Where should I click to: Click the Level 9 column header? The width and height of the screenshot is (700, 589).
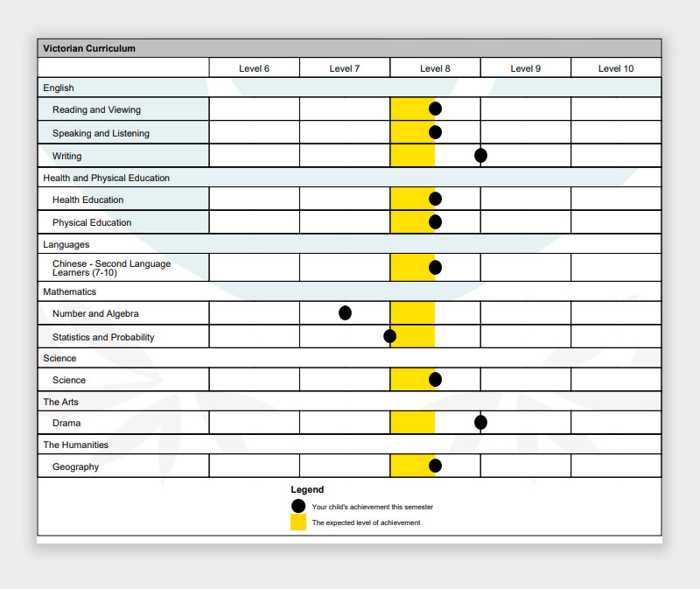pyautogui.click(x=525, y=68)
